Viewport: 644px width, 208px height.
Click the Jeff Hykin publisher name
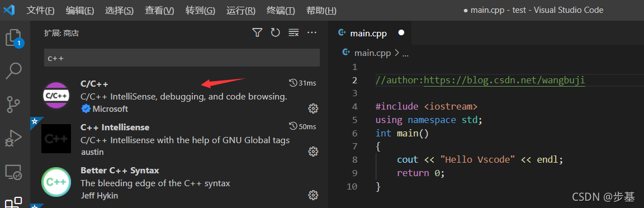pyautogui.click(x=100, y=196)
